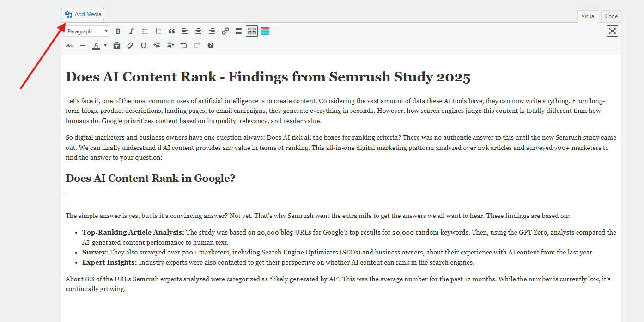Open the special character Omega picker
Viewport: 644px width, 322px height.
(x=144, y=45)
